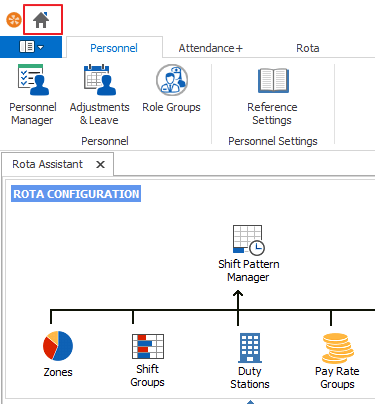Open Zones pie chart icon
The image size is (375, 404).
pyautogui.click(x=58, y=346)
